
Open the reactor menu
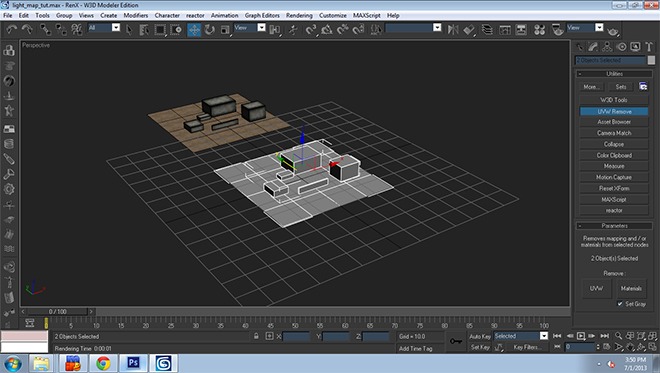(x=195, y=15)
